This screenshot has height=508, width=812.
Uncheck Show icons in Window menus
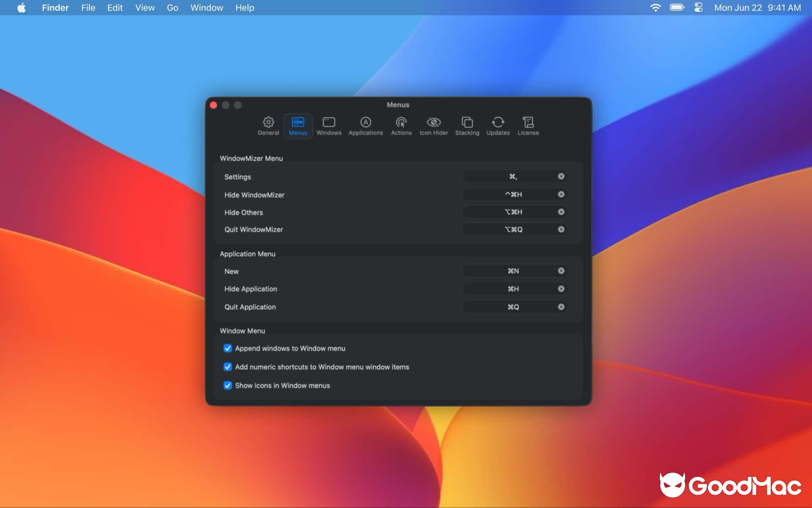coord(228,385)
